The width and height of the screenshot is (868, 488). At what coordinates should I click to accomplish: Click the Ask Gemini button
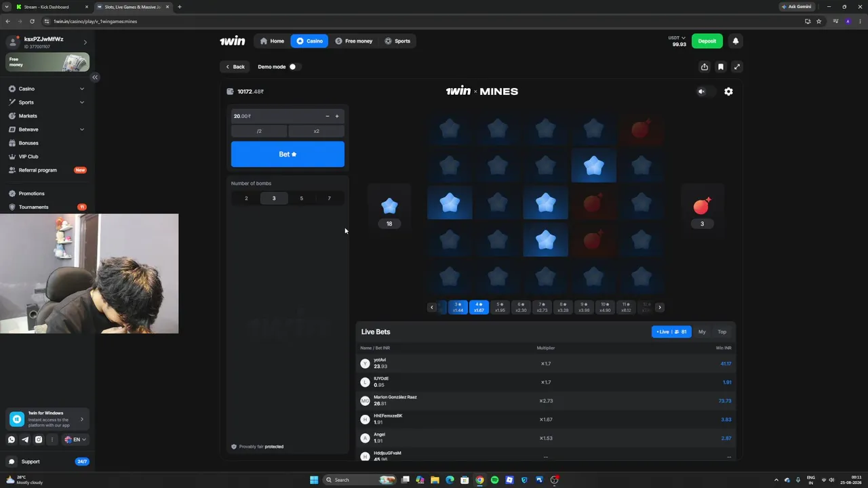[x=796, y=7]
